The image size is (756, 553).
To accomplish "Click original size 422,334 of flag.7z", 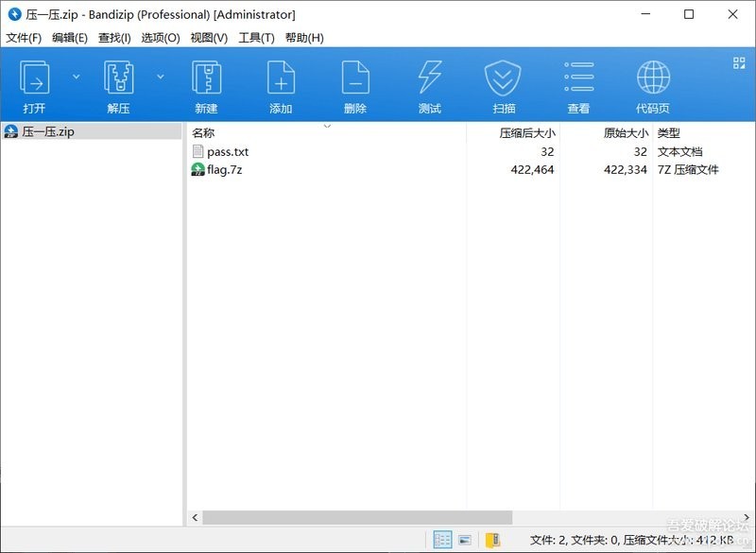I will pyautogui.click(x=626, y=170).
